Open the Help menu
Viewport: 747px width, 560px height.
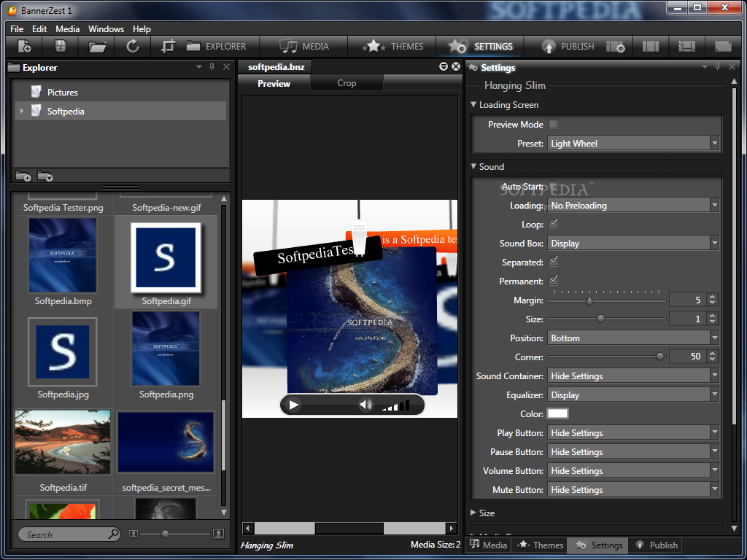142,29
